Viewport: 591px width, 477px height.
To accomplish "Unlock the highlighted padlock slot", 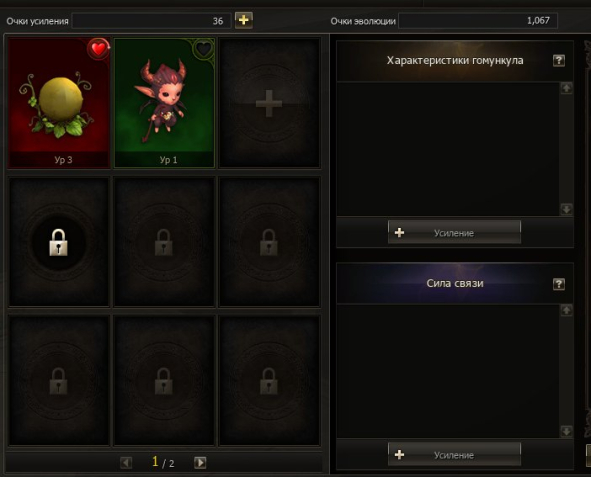I will click(59, 242).
